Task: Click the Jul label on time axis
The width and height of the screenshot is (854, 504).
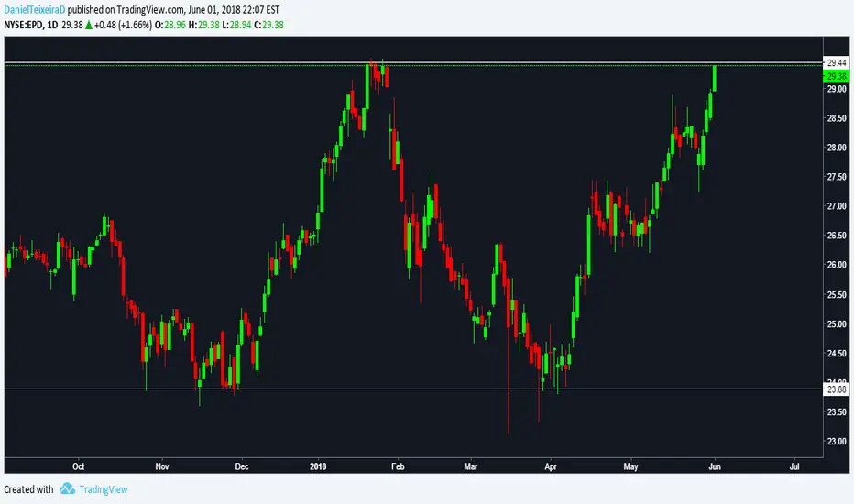Action: tap(794, 466)
